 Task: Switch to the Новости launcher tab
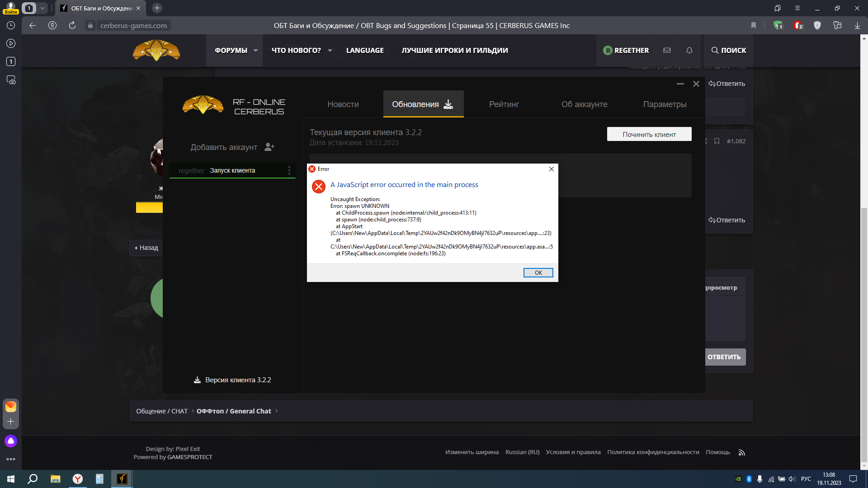(343, 104)
